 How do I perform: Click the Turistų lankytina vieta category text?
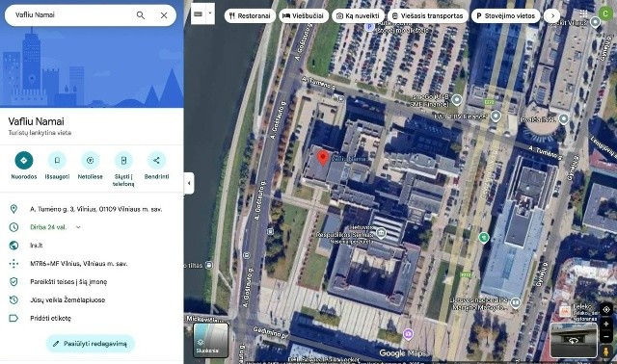point(40,133)
